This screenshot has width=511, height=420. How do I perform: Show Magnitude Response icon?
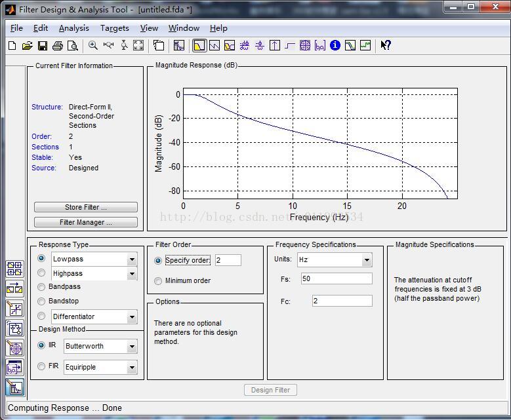(199, 46)
